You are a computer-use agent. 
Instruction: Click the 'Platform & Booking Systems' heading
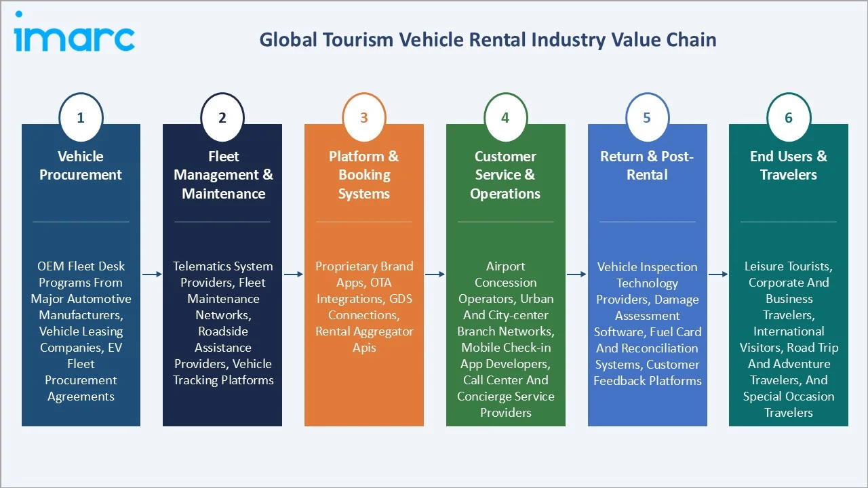[x=364, y=175]
